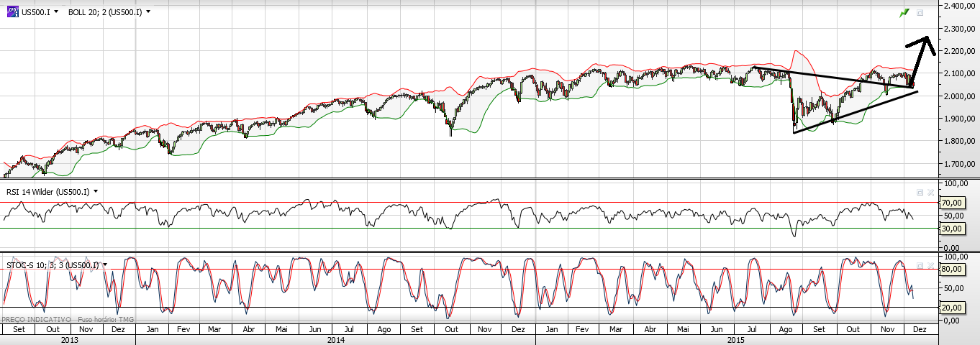Click the 2.400,00 price axis label
Image resolution: width=980 pixels, height=345 pixels.
pyautogui.click(x=959, y=6)
